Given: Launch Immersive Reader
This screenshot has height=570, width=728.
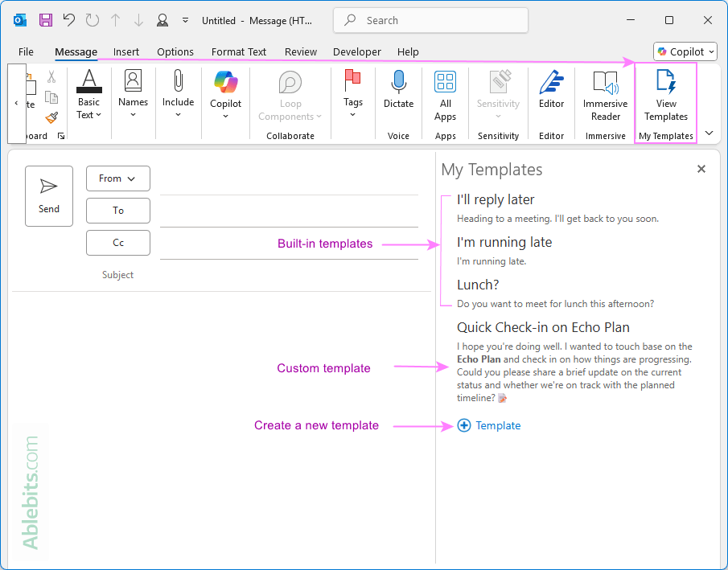Looking at the screenshot, I should pos(606,96).
